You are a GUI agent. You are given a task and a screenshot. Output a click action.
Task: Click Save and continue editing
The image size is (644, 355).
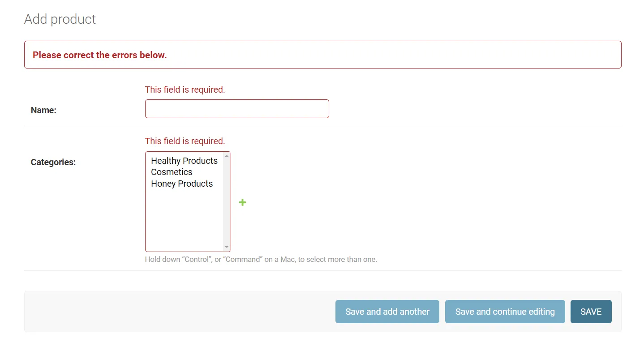point(505,312)
